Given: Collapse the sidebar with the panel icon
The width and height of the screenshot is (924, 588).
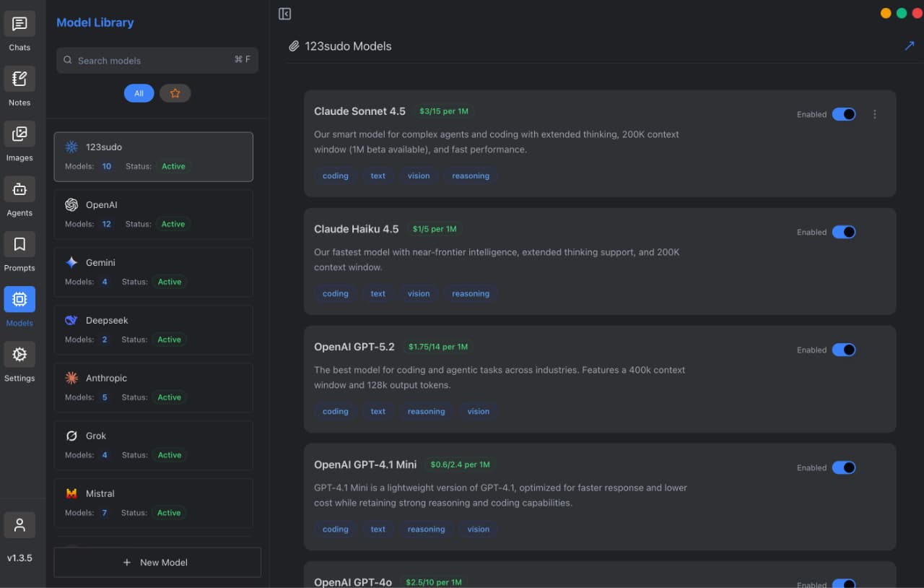Looking at the screenshot, I should tap(284, 13).
